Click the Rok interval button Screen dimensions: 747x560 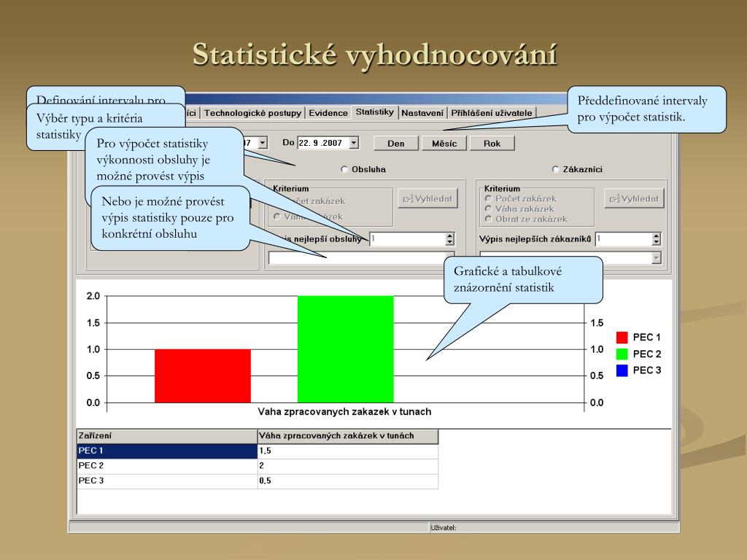pos(492,144)
